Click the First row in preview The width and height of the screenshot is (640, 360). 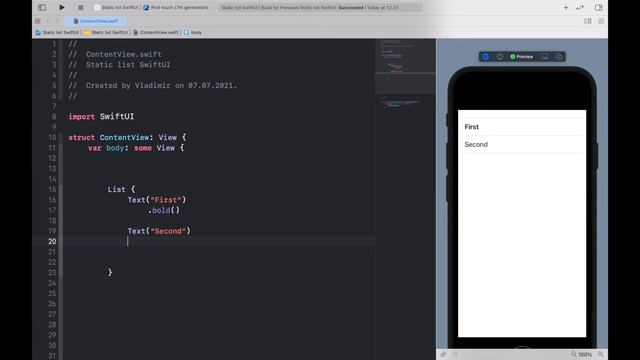(x=522, y=127)
